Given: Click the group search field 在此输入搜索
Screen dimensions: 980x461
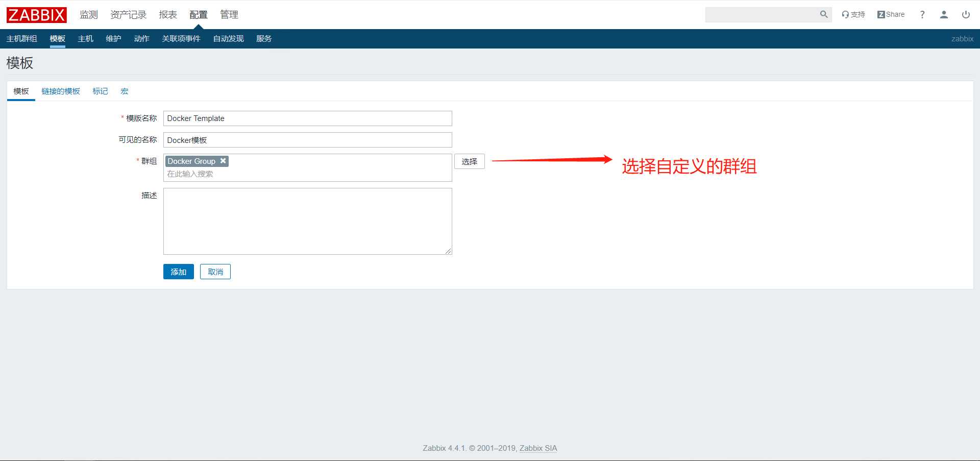Looking at the screenshot, I should point(308,174).
